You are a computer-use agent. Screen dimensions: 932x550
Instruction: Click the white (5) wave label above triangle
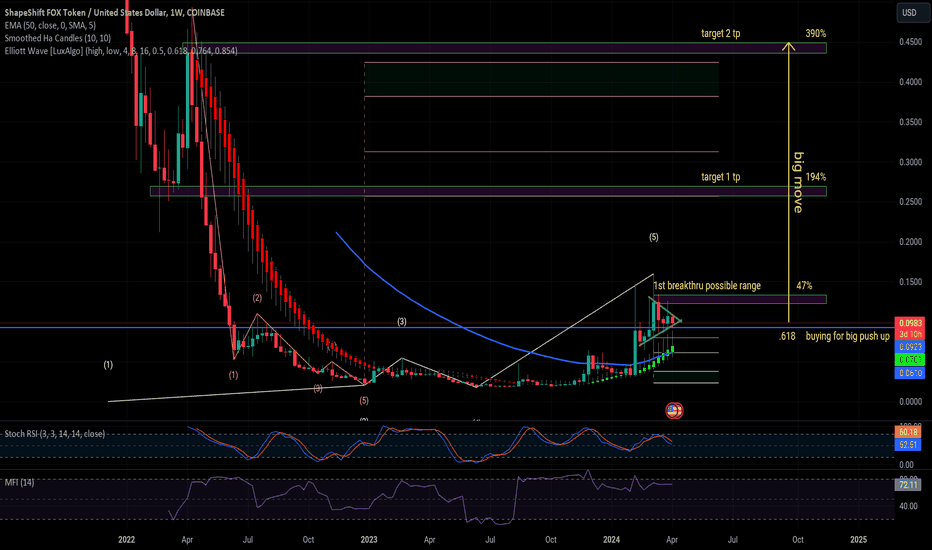[x=654, y=237]
